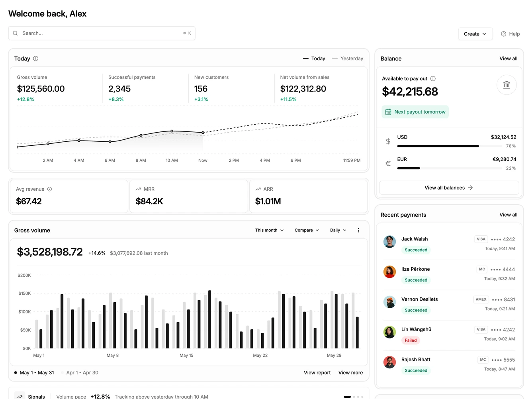532x399 pixels.
Task: Click the USD balance progress bar
Action: point(450,146)
